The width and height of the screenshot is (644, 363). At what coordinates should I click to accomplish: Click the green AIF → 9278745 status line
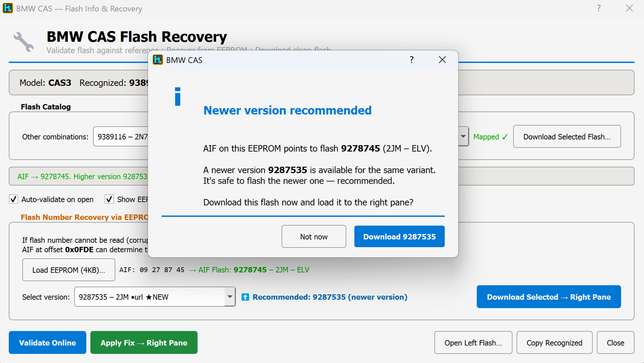[x=83, y=176]
